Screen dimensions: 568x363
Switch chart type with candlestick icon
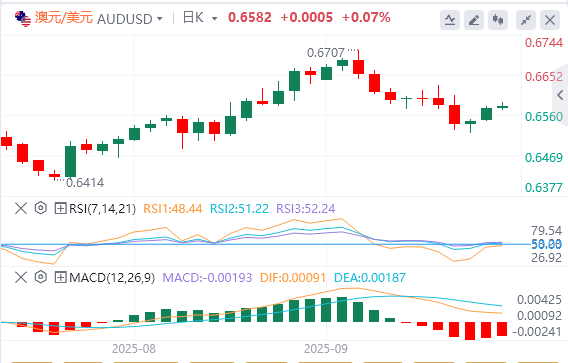pos(498,20)
